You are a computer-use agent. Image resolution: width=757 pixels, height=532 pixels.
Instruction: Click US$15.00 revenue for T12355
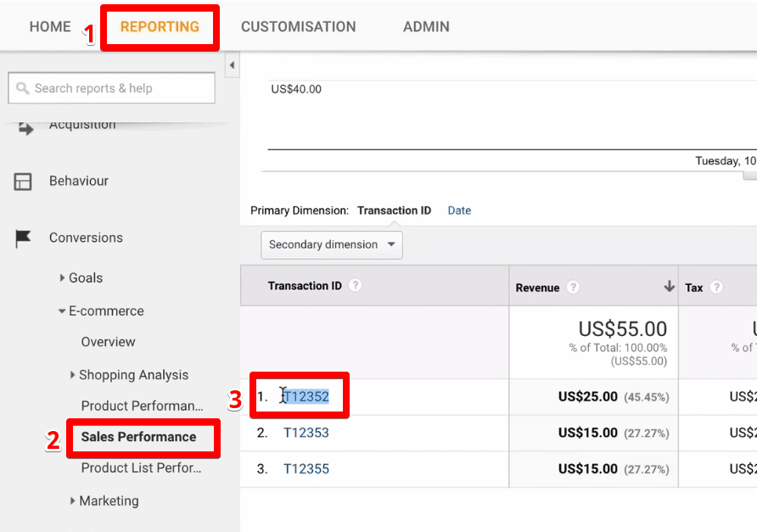(x=587, y=468)
